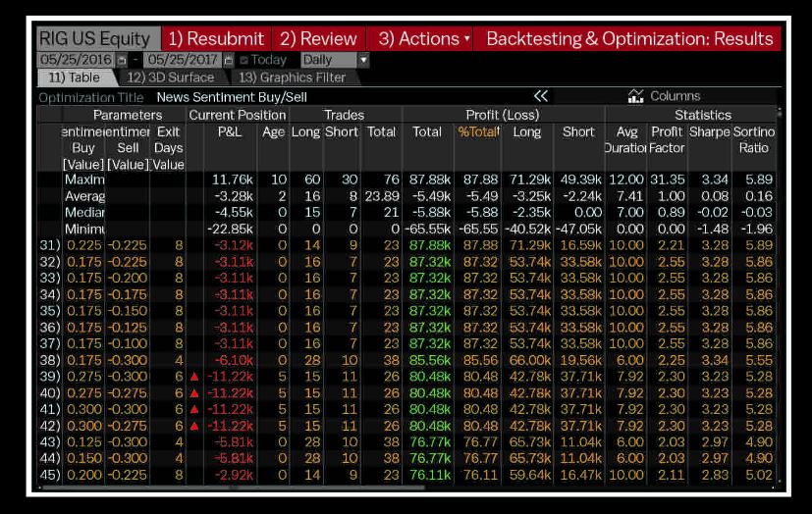
Task: Click the Review button
Action: coord(317,39)
